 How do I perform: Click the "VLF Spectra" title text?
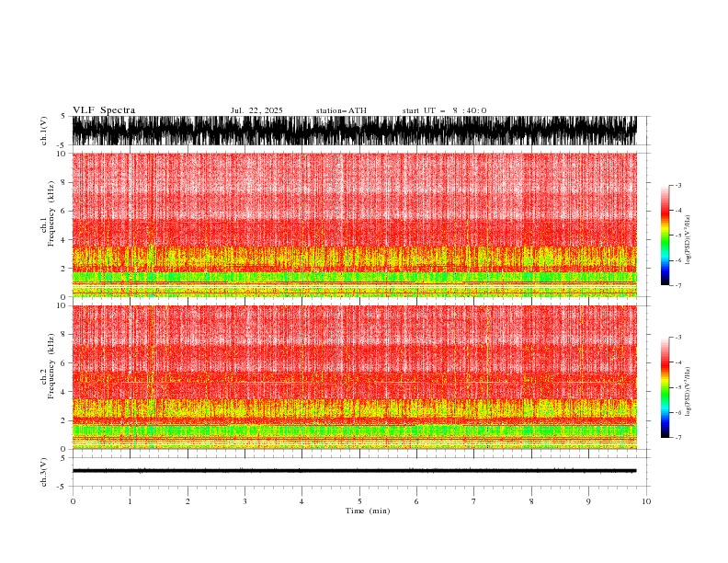click(104, 110)
